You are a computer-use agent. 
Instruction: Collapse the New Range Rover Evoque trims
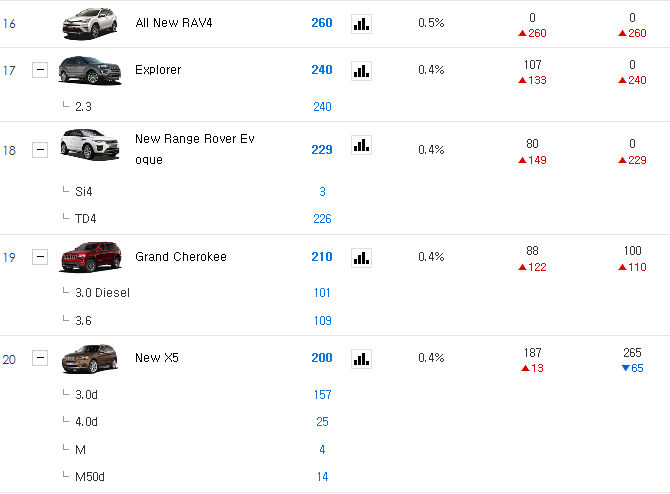tap(40, 150)
